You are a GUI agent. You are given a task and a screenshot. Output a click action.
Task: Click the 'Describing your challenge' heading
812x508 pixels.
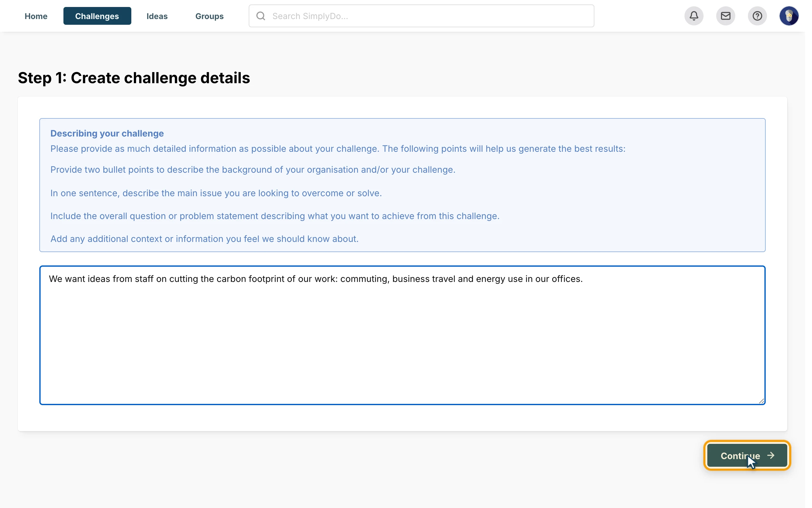point(107,133)
